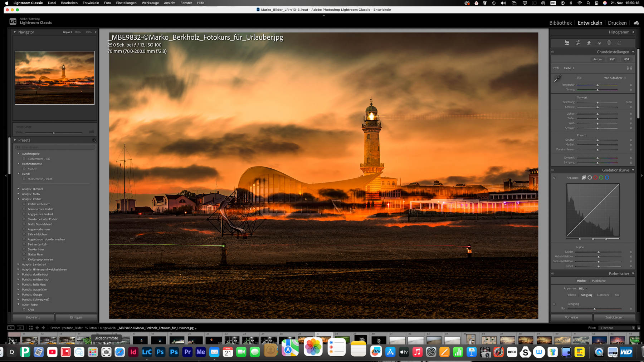The width and height of the screenshot is (644, 362).
Task: Expand the Adaptiv: Himmel preset group
Action: click(19, 189)
